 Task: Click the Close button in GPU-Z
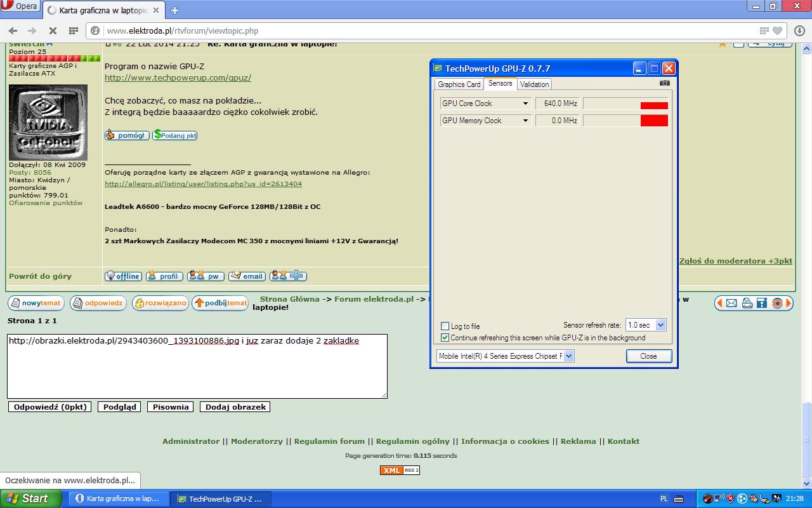648,356
